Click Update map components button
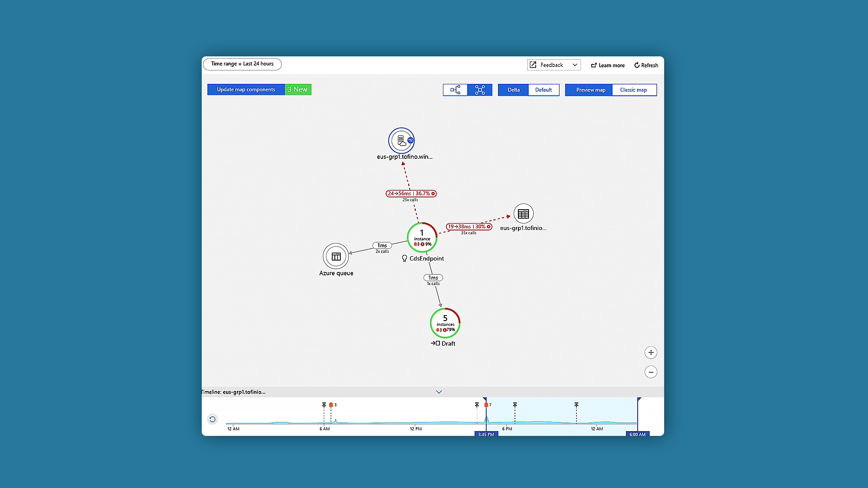This screenshot has height=488, width=868. (x=246, y=89)
